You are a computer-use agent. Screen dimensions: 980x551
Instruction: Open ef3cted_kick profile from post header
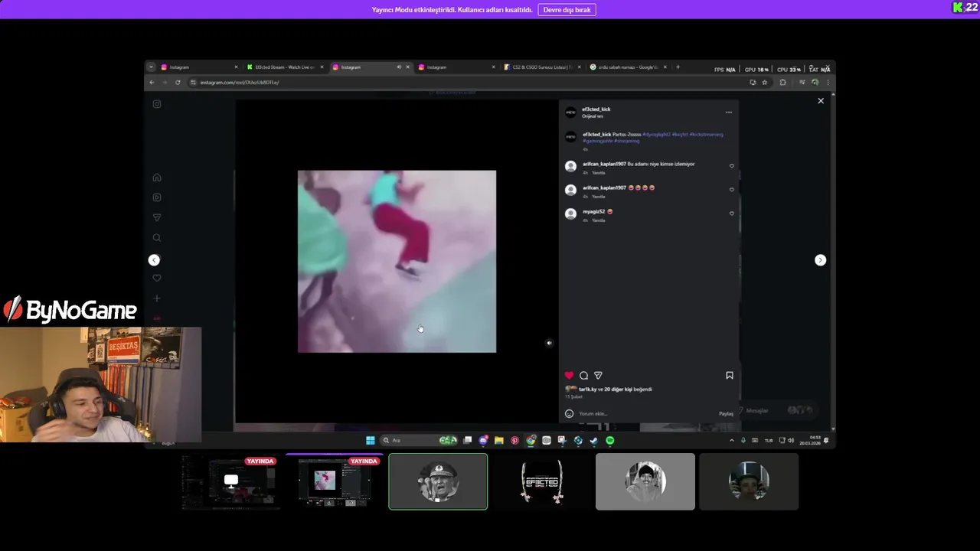(x=596, y=109)
